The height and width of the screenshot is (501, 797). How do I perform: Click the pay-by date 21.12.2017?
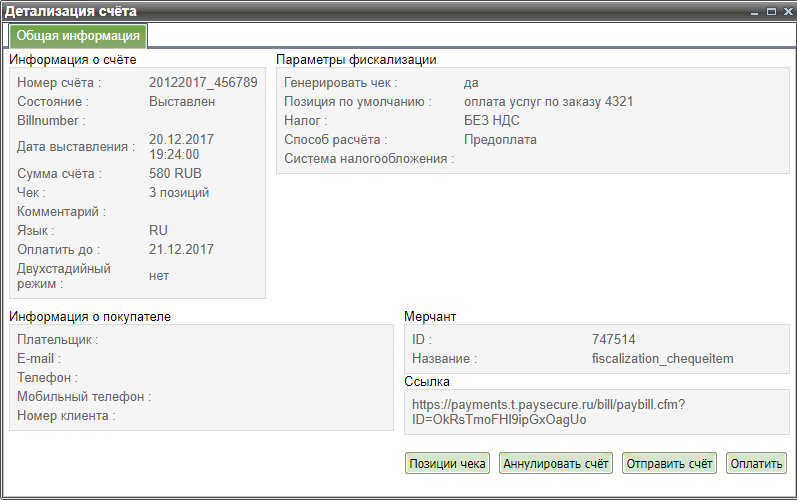pos(181,249)
